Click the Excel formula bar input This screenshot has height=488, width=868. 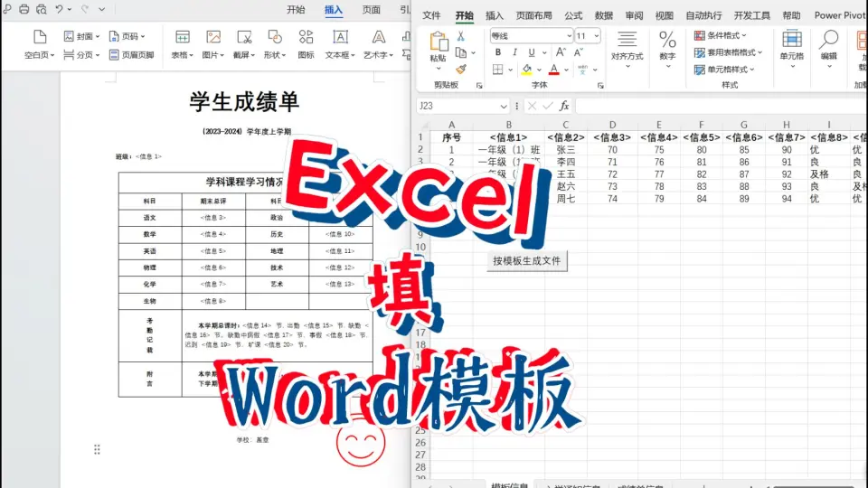[x=722, y=106]
